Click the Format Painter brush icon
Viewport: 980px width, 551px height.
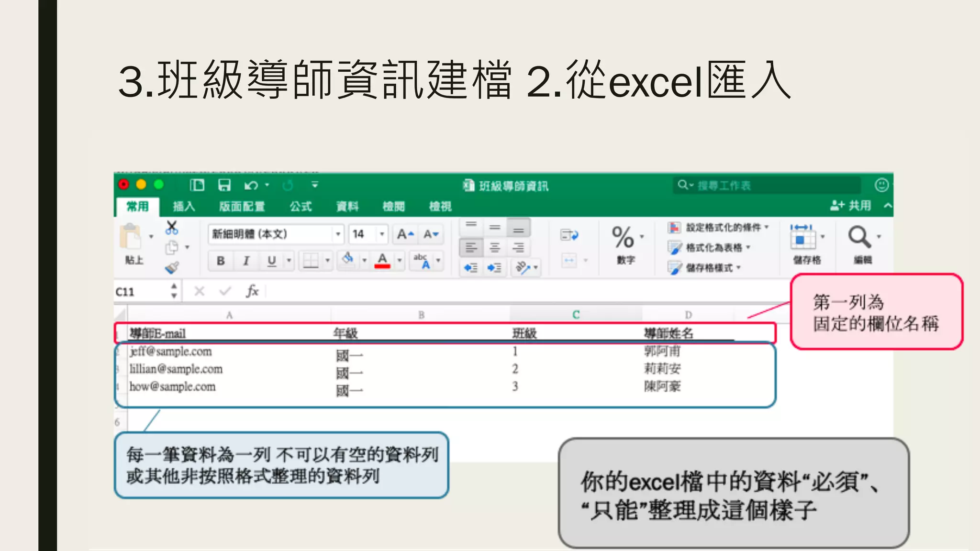pos(172,267)
